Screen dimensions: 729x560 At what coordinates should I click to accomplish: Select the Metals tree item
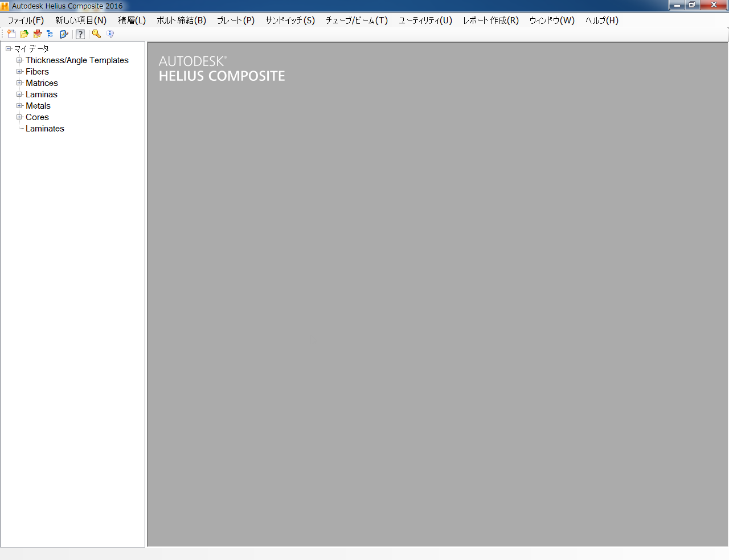(x=38, y=106)
